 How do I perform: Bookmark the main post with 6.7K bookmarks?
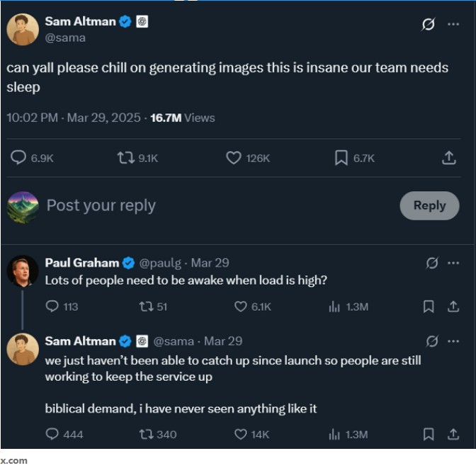[x=341, y=158]
